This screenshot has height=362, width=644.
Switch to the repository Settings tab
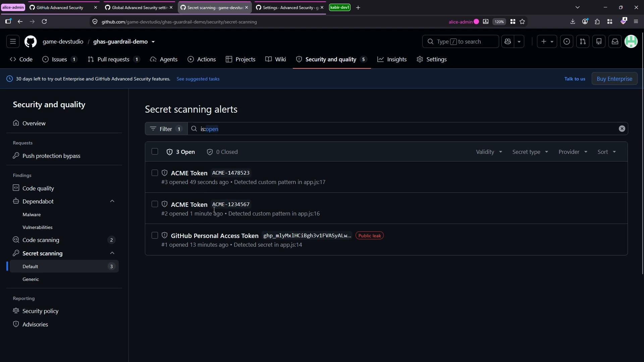[x=432, y=59]
